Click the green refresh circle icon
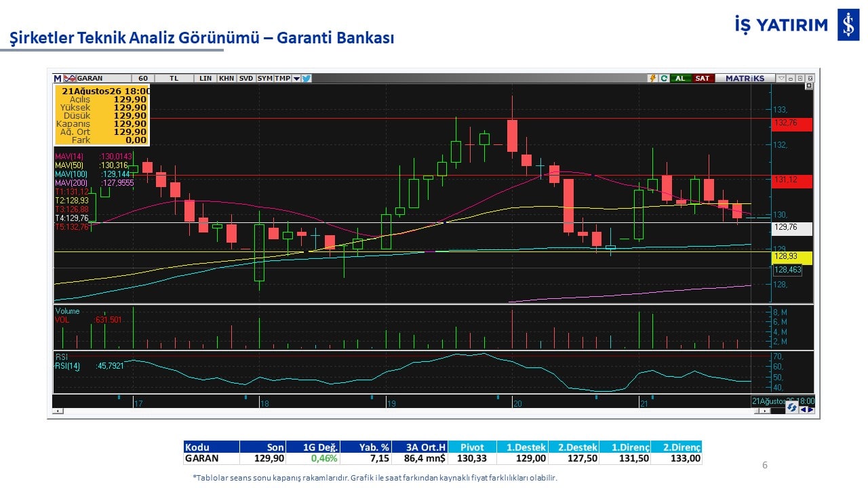The height and width of the screenshot is (488, 868). 664,78
